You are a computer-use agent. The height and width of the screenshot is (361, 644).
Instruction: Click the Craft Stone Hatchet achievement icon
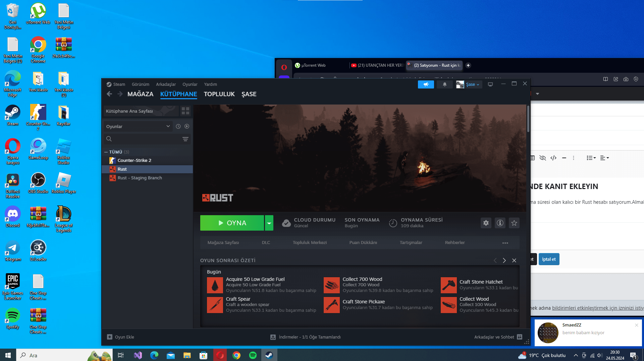coord(449,285)
